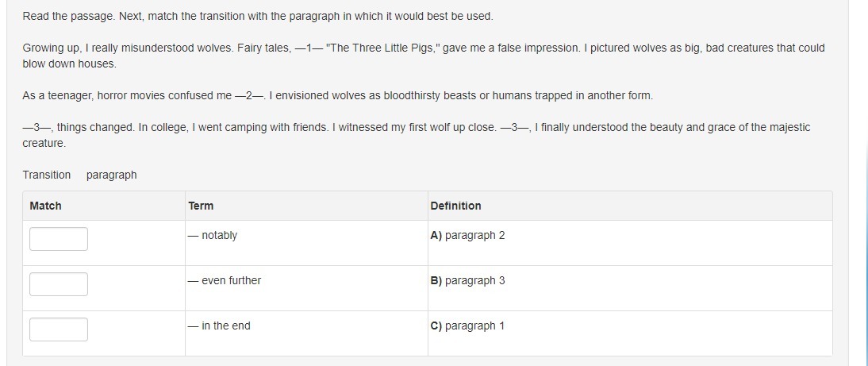Click the "Term" column header
Image resolution: width=868 pixels, height=366 pixels.
point(201,206)
